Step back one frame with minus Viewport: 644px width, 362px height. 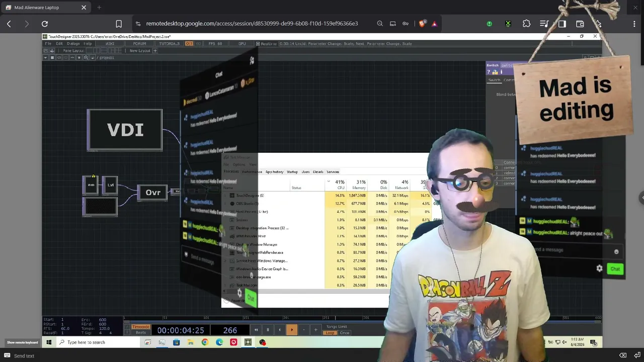[x=304, y=330]
